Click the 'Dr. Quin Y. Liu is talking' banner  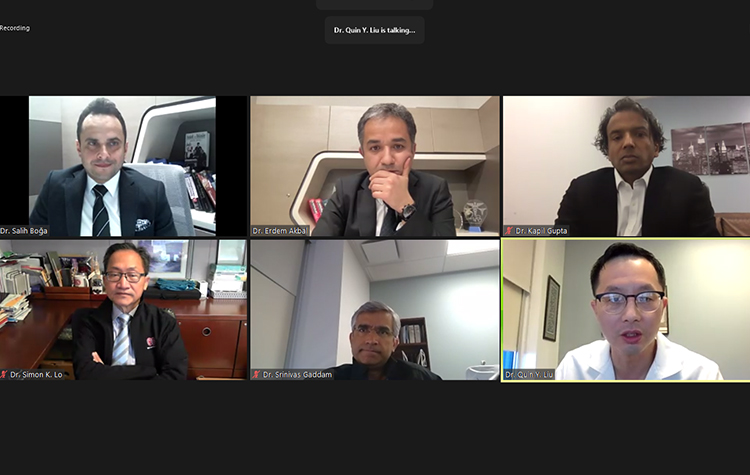click(375, 30)
